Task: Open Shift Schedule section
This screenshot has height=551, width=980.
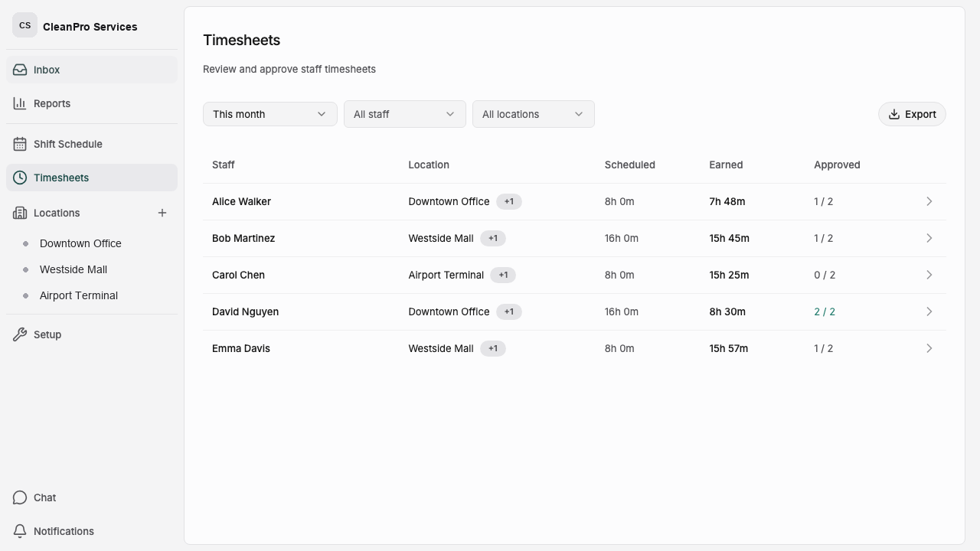Action: click(92, 144)
